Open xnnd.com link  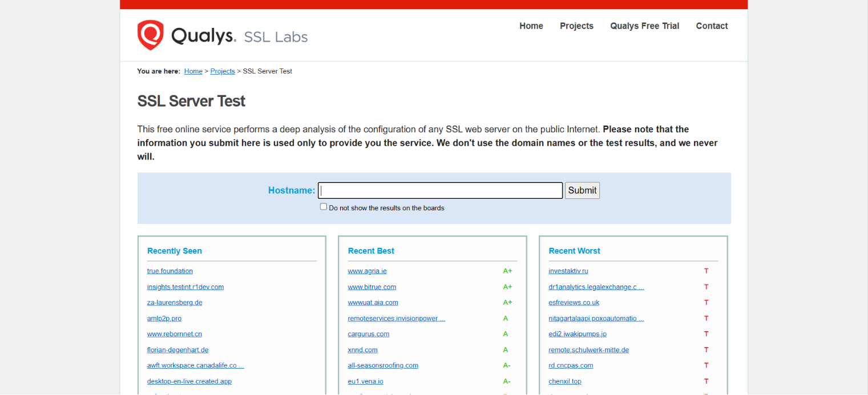(362, 349)
